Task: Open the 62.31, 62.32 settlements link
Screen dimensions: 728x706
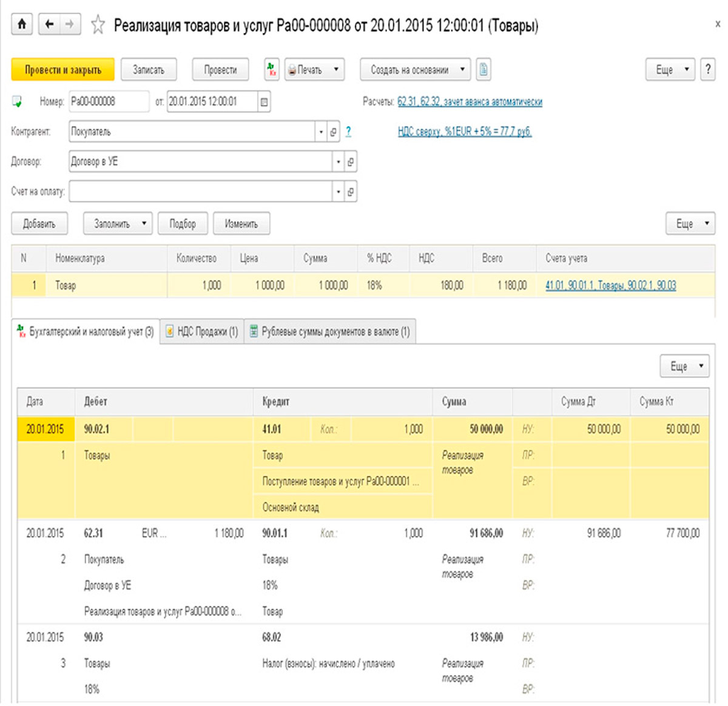Action: coord(470,102)
